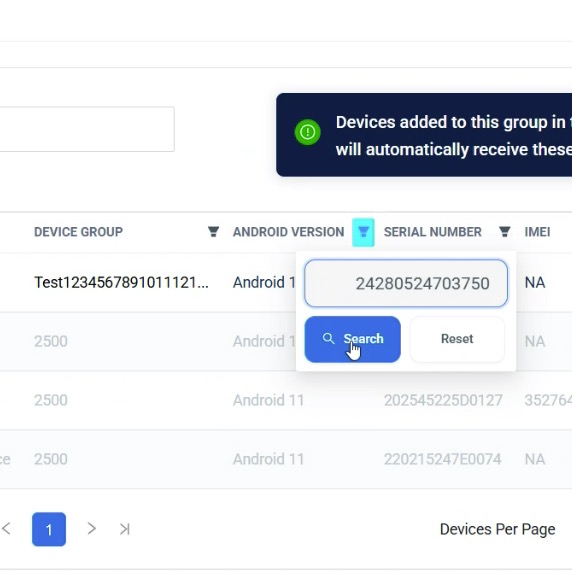Click the Reset button in the filter popup

tap(457, 339)
